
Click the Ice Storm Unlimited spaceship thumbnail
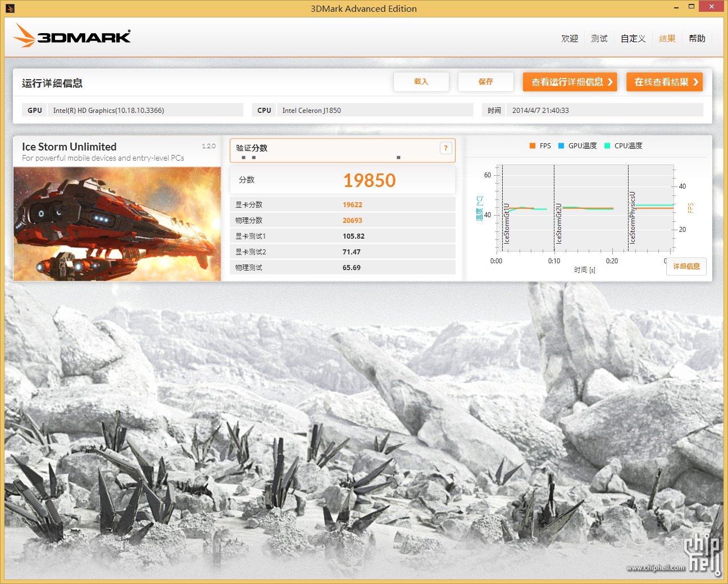click(x=117, y=223)
